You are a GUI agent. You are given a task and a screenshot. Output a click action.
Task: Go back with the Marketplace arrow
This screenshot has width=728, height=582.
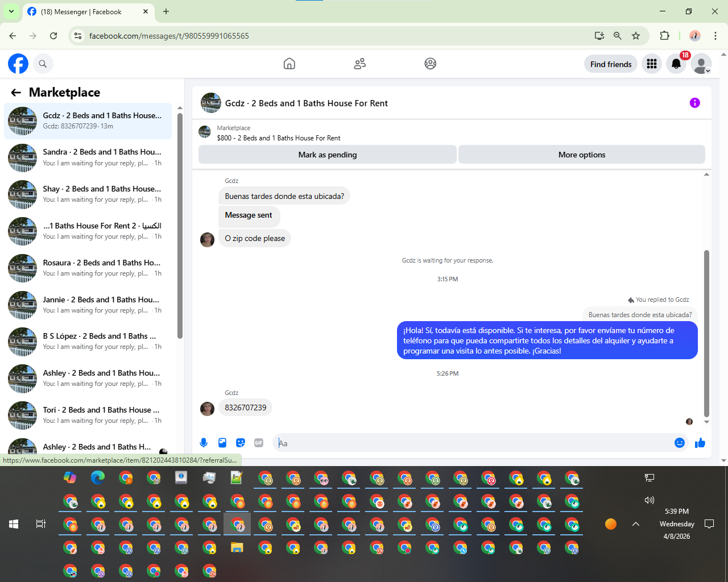point(16,93)
